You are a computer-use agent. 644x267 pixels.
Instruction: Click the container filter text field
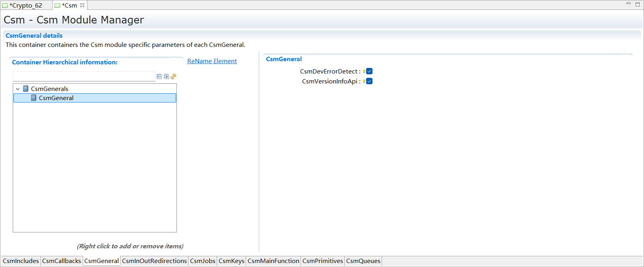83,76
